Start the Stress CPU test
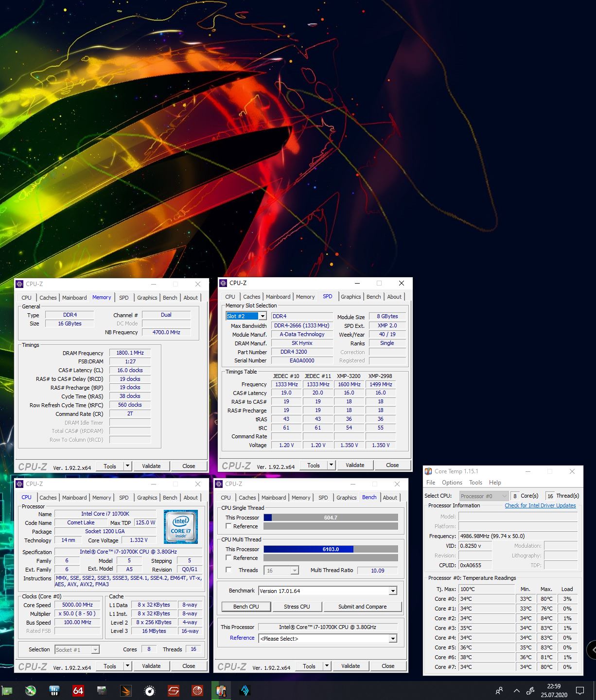The width and height of the screenshot is (596, 700). (x=297, y=607)
